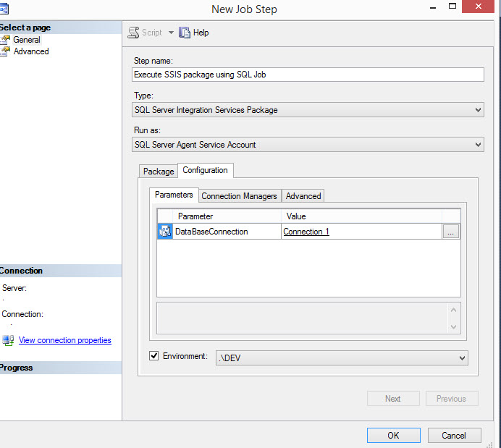Screen dimensions: 501x448
Task: Switch to the Configuration tab
Action: coord(205,170)
